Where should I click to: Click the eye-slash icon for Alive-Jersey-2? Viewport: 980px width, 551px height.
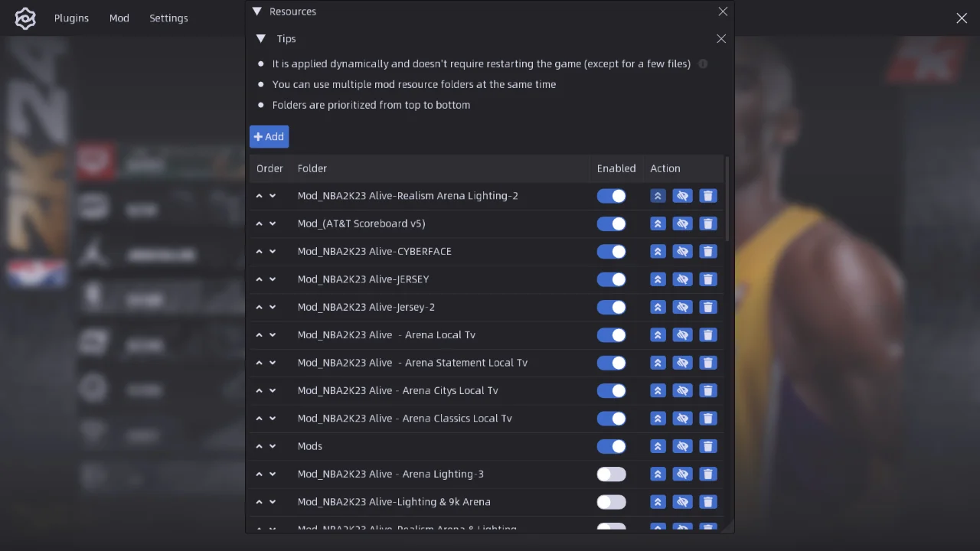pos(683,307)
